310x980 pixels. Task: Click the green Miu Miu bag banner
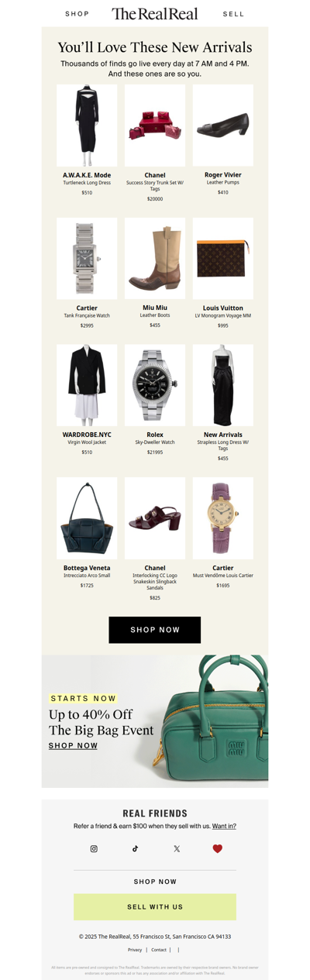pyautogui.click(x=155, y=721)
